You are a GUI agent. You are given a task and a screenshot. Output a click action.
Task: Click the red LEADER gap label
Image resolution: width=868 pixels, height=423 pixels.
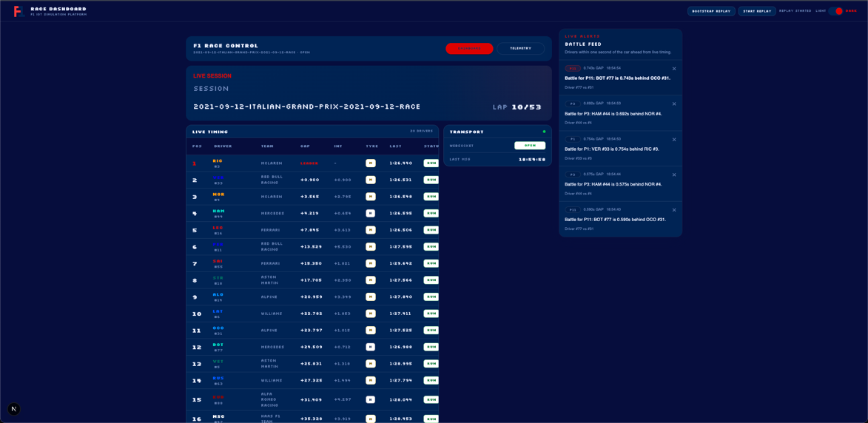[x=309, y=163]
